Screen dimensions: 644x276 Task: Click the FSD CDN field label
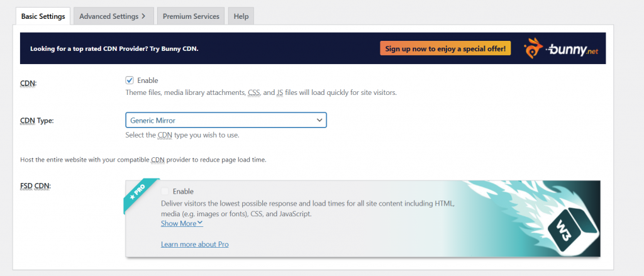37,185
